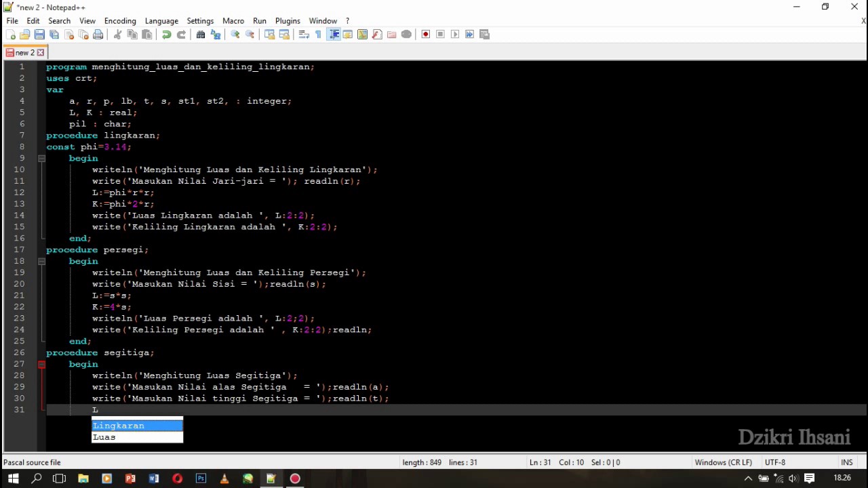
Task: Collapse the fold marker at line 9
Action: pyautogui.click(x=41, y=159)
